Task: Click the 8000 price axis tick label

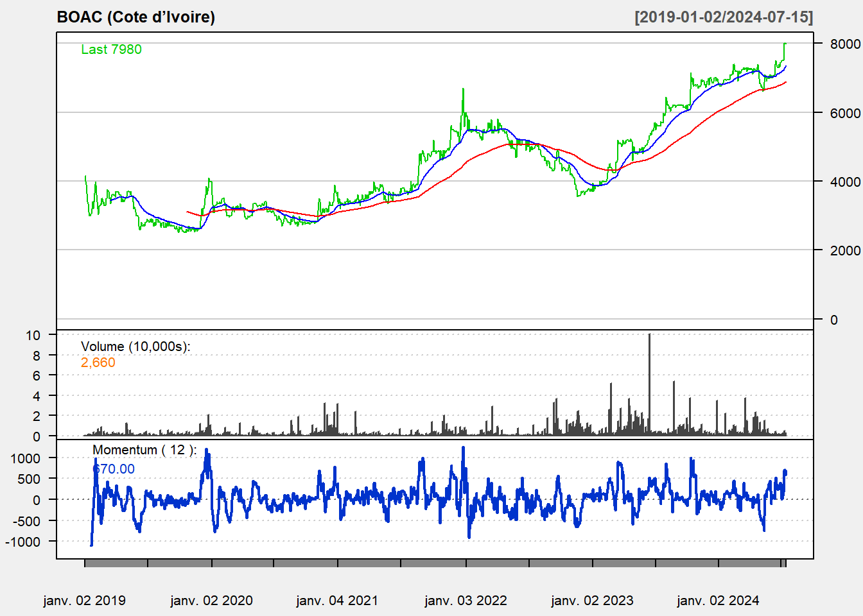Action: (845, 44)
